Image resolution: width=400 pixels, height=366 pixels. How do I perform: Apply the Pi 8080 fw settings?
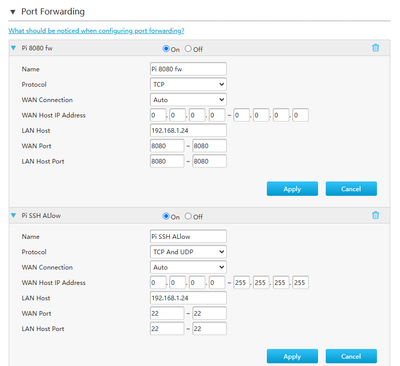[292, 189]
